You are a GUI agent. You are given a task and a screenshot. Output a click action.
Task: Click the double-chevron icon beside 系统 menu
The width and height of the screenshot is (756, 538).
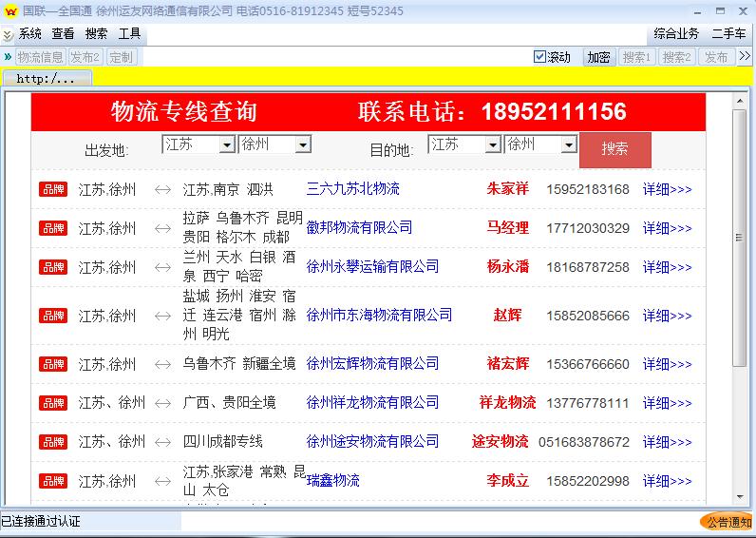(8, 35)
